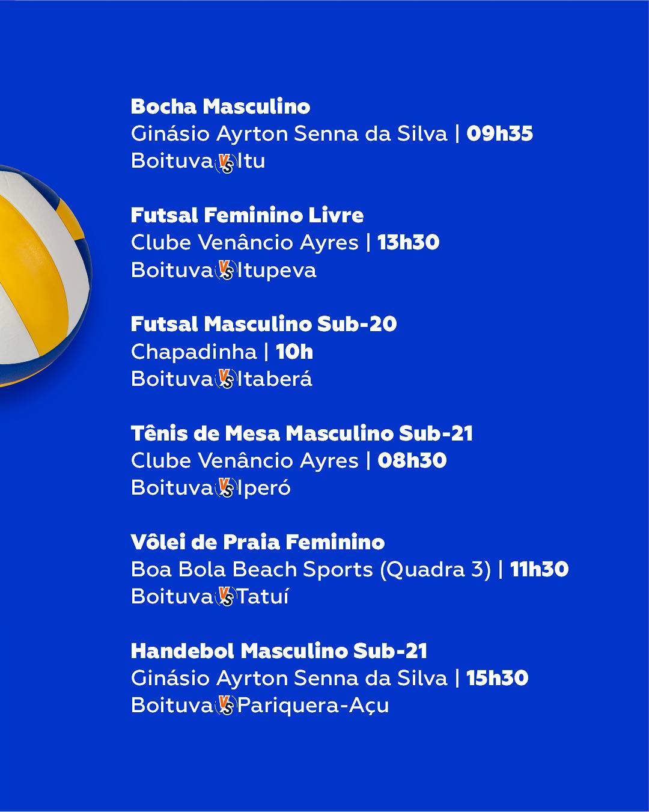Select the Bocha Masculino heading
The image size is (649, 812).
click(221, 106)
